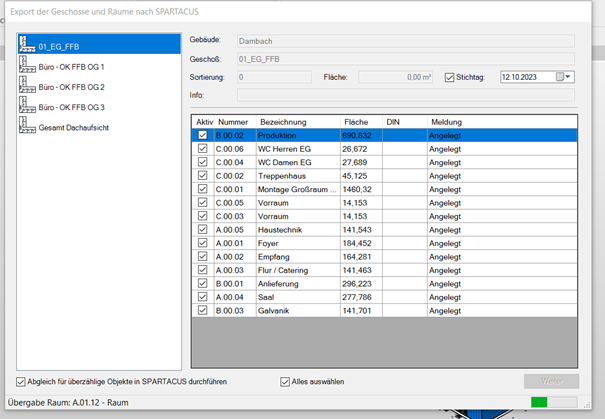Click the green progress bar in the status bar
This screenshot has width=605, height=419.
pyautogui.click(x=539, y=403)
